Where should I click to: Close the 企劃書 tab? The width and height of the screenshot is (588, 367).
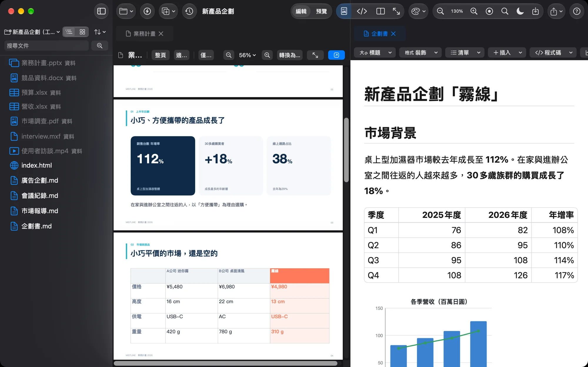[393, 34]
